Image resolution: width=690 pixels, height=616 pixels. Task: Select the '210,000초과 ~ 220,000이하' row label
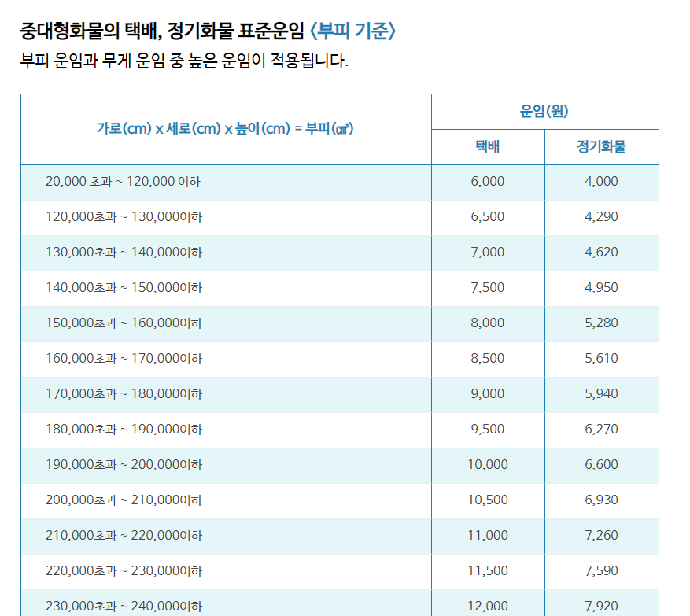click(x=124, y=536)
